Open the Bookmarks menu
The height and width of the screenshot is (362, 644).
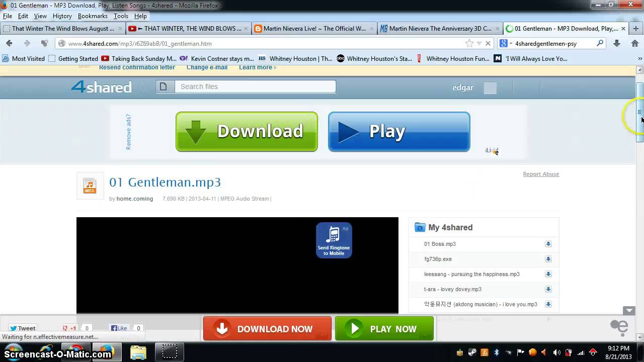(93, 16)
